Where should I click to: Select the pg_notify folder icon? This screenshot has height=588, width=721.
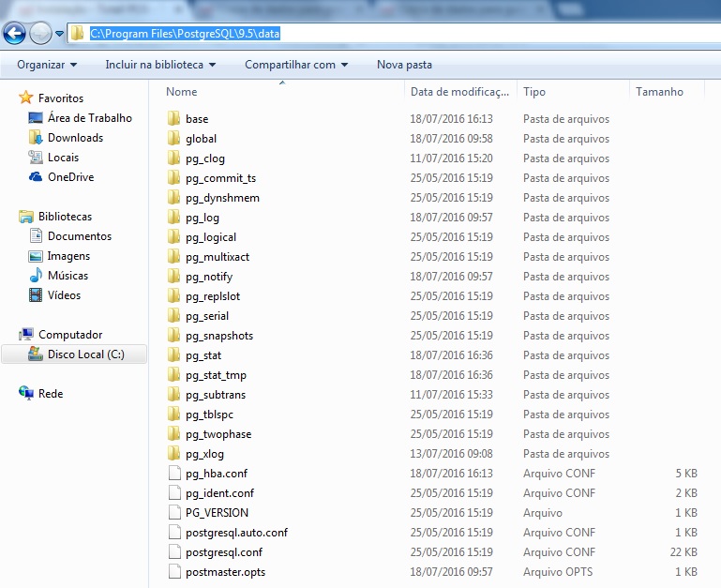pos(173,276)
